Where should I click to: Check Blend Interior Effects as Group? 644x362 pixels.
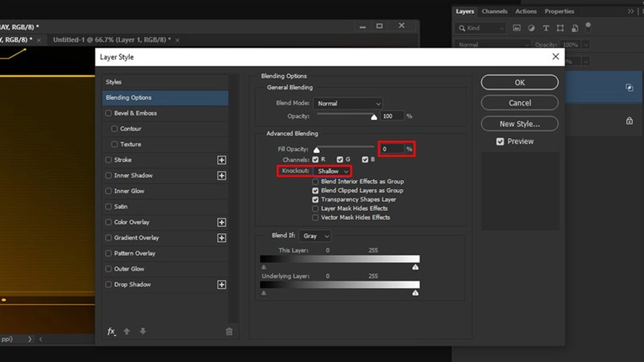click(316, 182)
